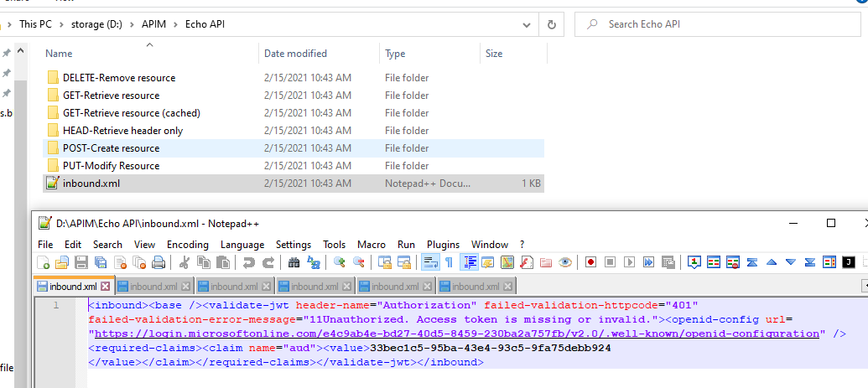Go to previous difference up arrow
868x388 pixels.
[x=772, y=262]
